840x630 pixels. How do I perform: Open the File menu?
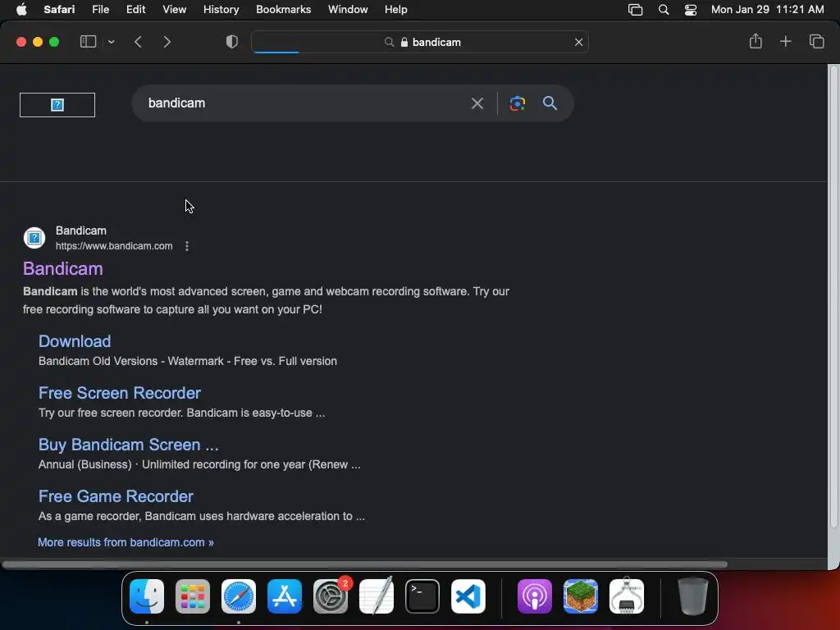coord(100,9)
